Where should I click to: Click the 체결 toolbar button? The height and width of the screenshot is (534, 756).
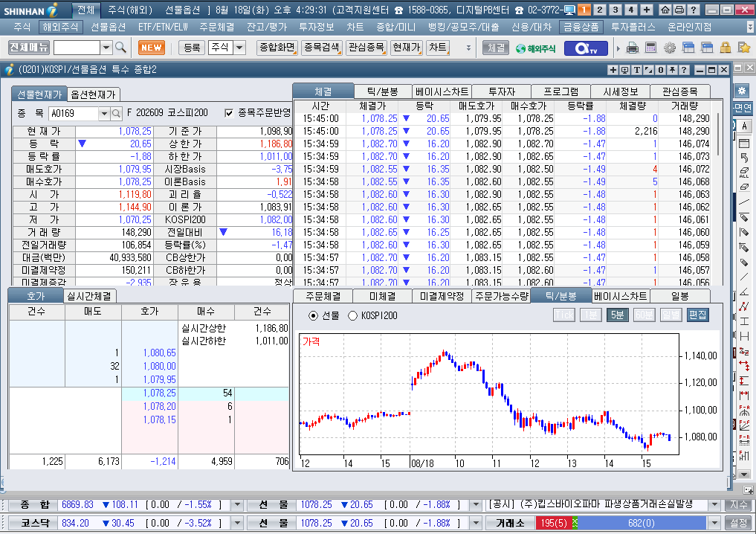[x=496, y=48]
